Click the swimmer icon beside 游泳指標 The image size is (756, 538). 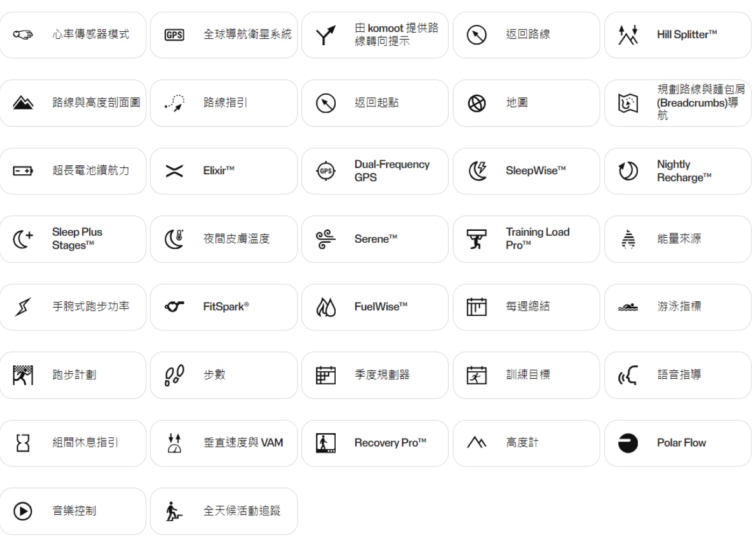(628, 308)
